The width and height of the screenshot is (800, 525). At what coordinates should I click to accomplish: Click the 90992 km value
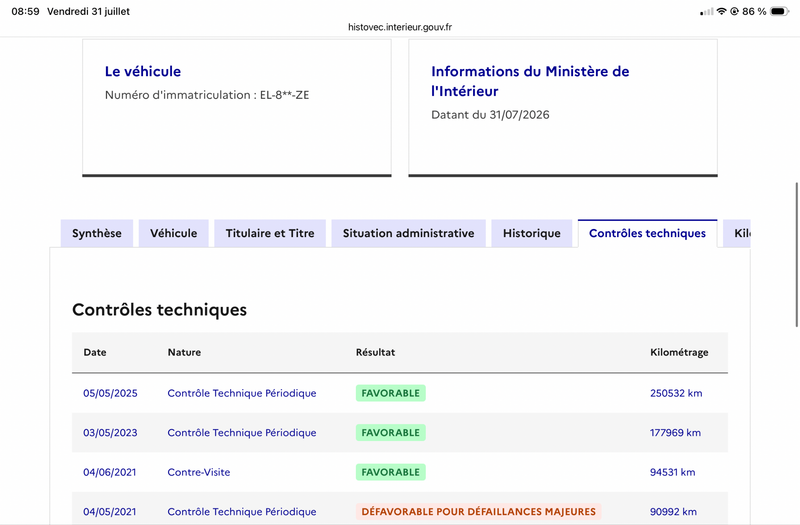click(x=673, y=512)
